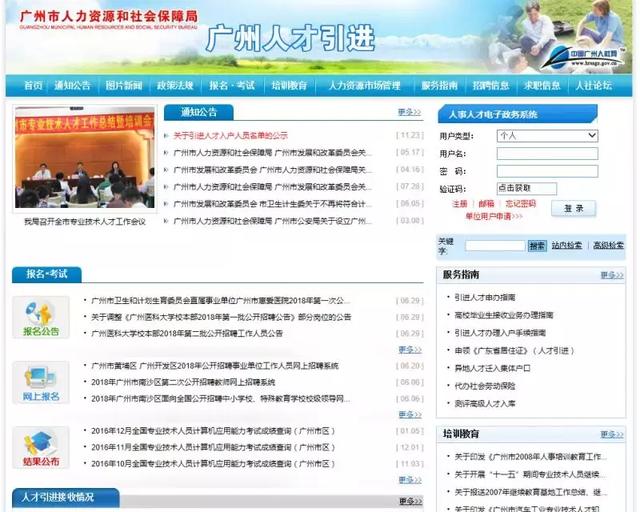Open 2016年11月计算机应用能力考试成绩查询

click(x=213, y=447)
